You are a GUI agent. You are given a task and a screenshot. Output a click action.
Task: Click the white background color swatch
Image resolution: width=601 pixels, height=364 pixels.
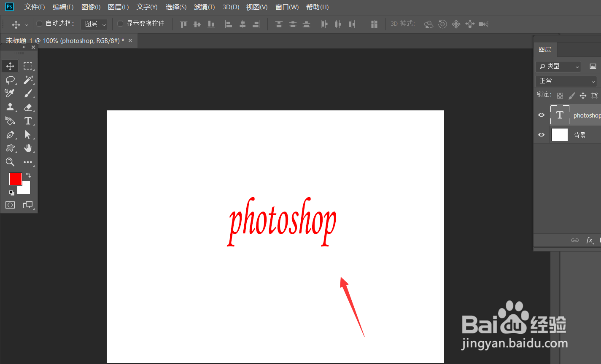click(x=25, y=189)
